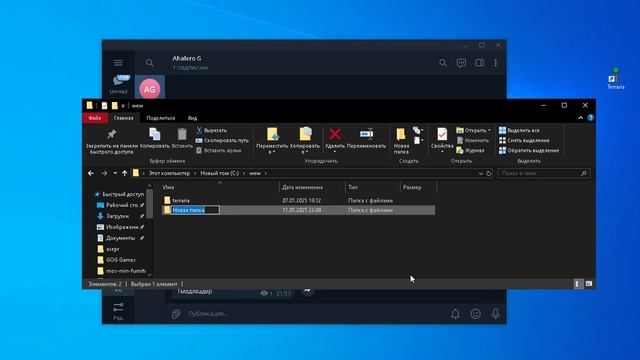The image size is (640, 360).
Task: Go back with the Explorer back arrow
Action: click(91, 173)
